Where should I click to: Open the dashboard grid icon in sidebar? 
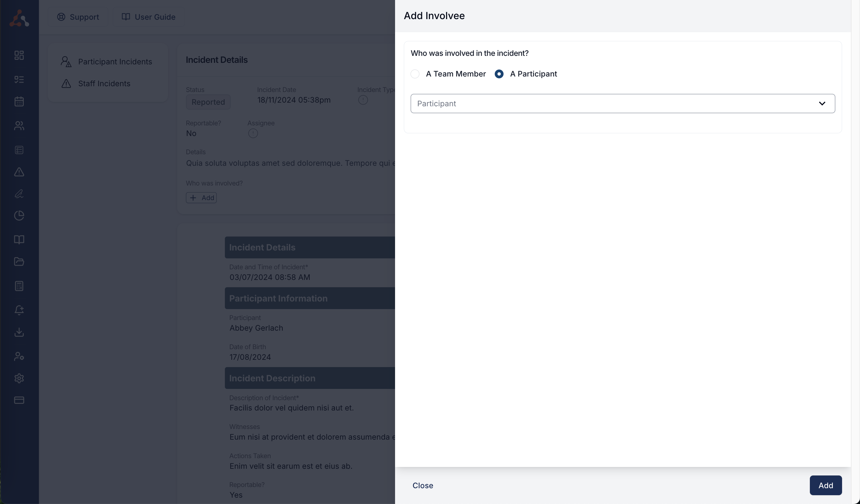point(19,55)
